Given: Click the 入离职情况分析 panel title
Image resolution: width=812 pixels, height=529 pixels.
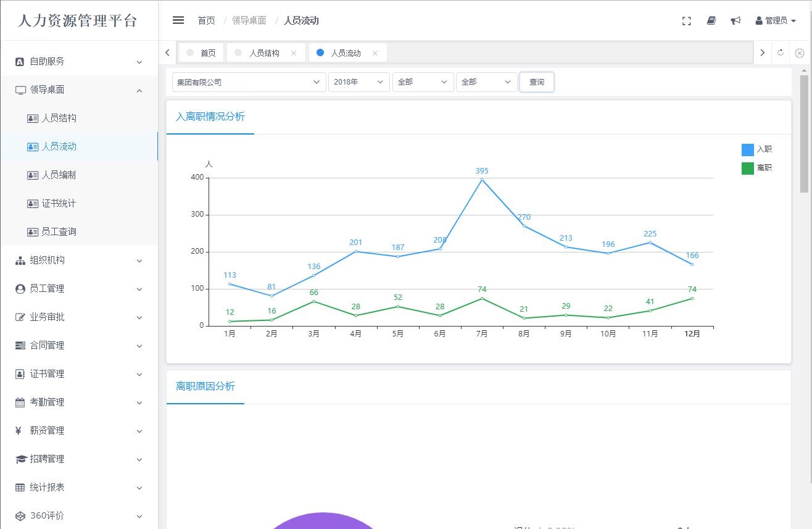Looking at the screenshot, I should click(210, 117).
